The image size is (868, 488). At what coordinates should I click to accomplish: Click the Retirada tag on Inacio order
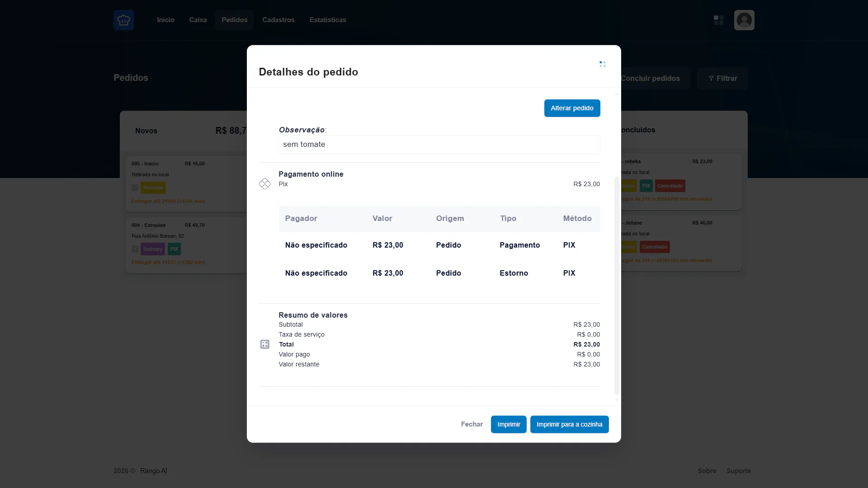[153, 188]
